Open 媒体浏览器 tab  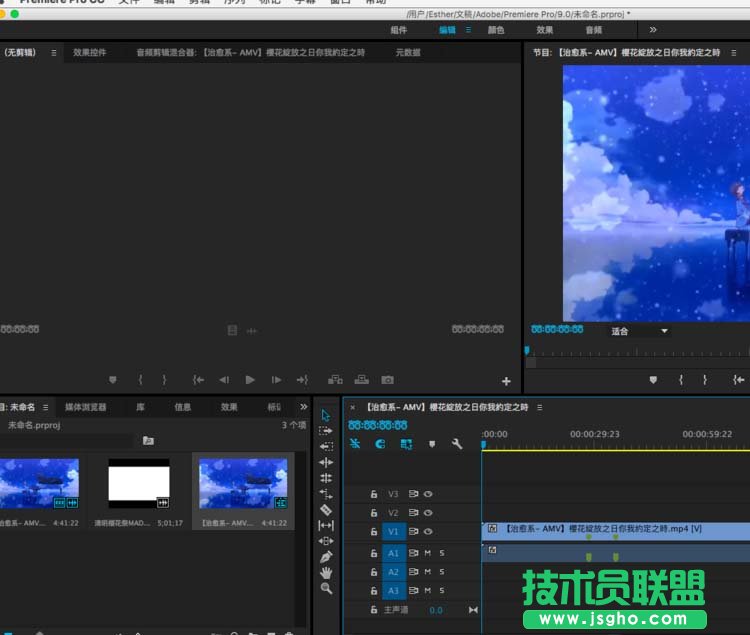[86, 407]
